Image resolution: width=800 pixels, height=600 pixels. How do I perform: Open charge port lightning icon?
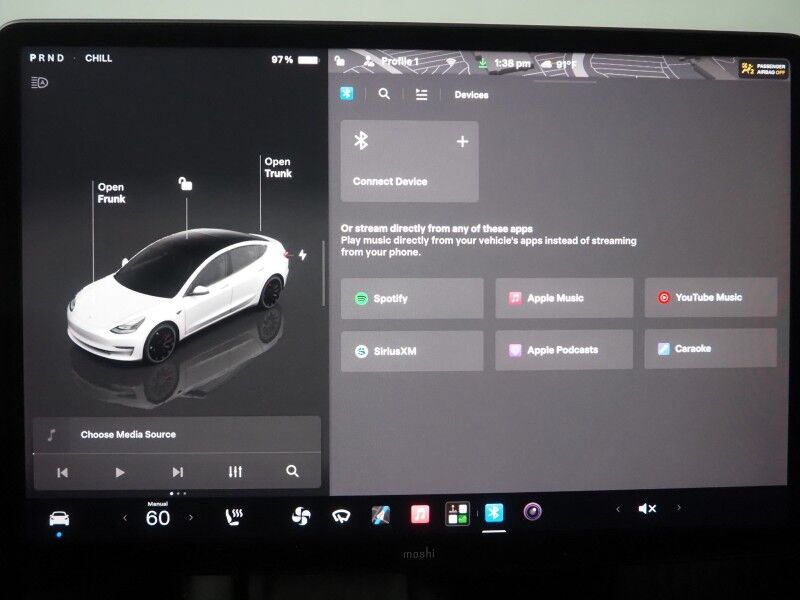(303, 255)
